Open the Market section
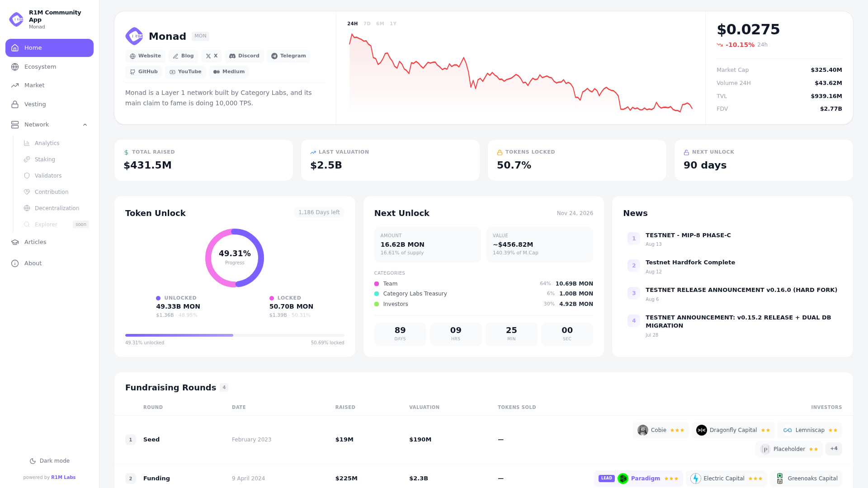Viewport: 868px width, 488px height. point(49,85)
